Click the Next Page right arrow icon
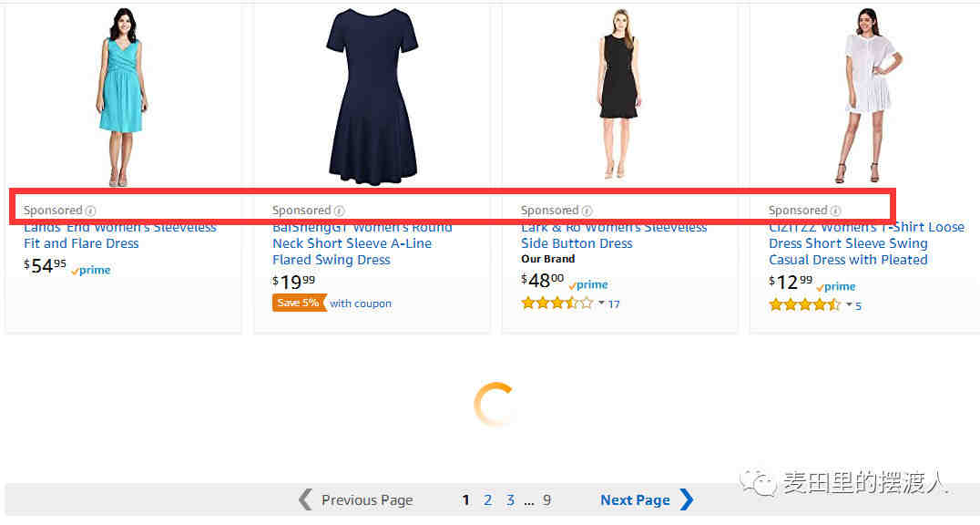 pyautogui.click(x=686, y=499)
